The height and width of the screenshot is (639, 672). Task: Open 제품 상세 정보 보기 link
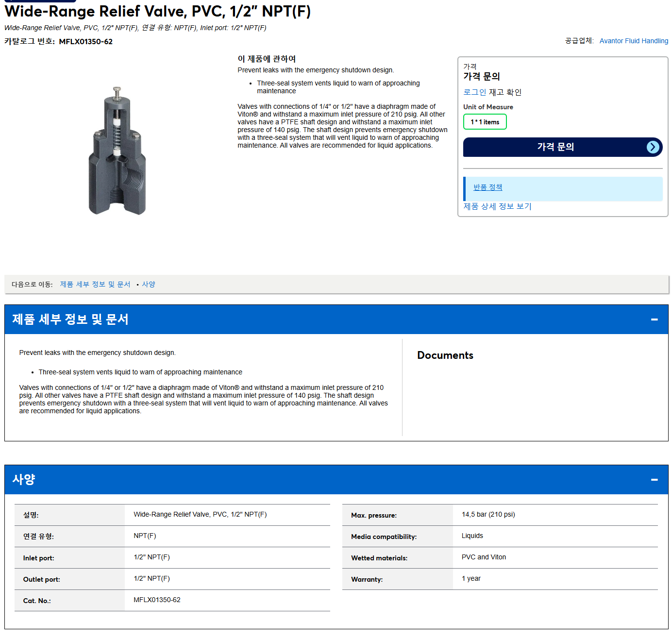(497, 206)
